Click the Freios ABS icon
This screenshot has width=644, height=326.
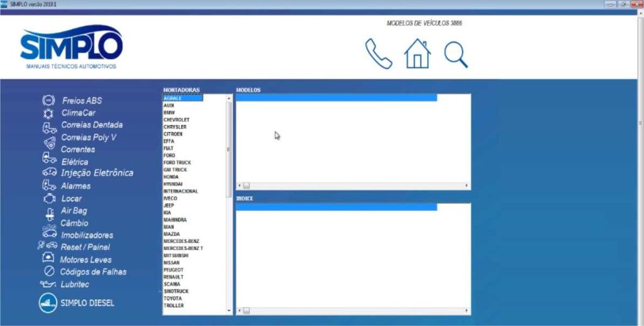[x=48, y=100]
